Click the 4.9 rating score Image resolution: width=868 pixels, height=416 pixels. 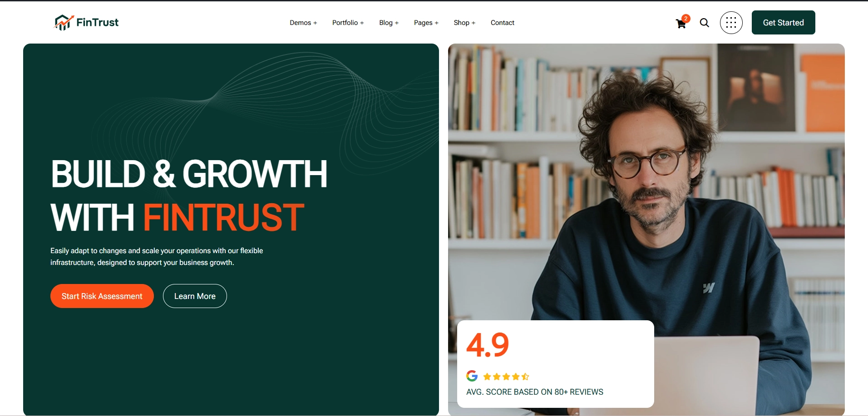tap(488, 345)
